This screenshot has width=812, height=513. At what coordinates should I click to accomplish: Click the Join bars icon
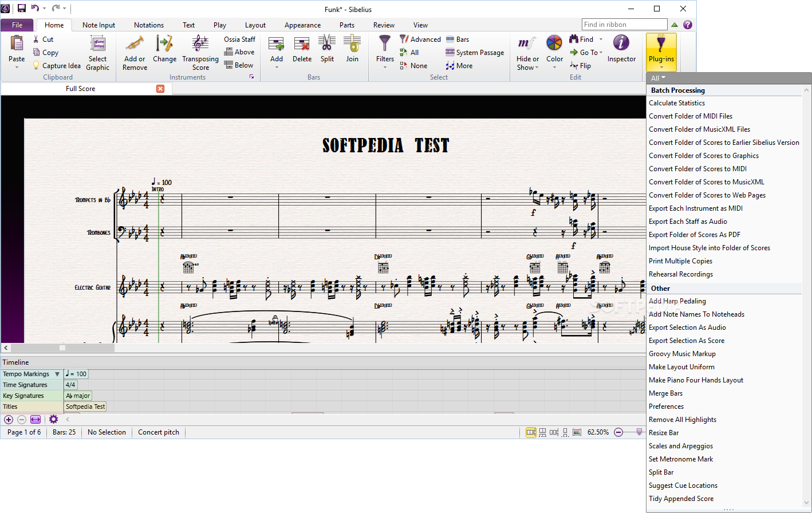(352, 44)
